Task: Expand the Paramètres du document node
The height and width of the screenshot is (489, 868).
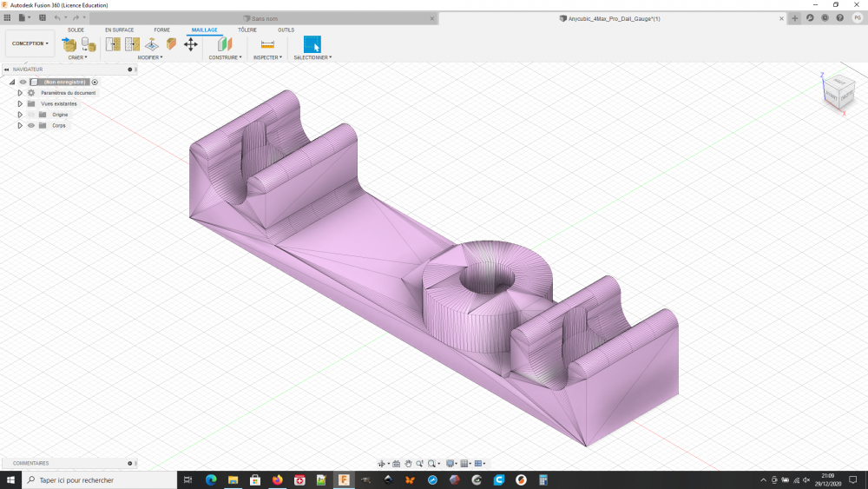Action: (20, 93)
